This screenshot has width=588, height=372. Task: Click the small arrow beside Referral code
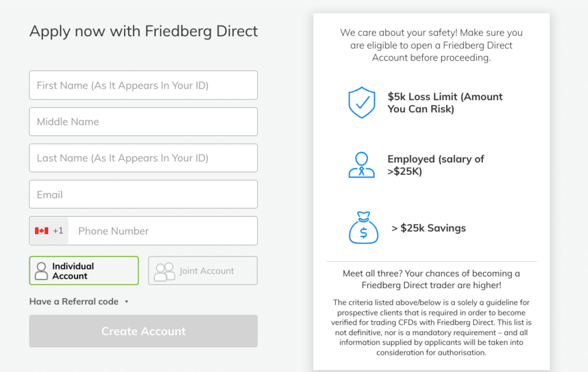126,302
